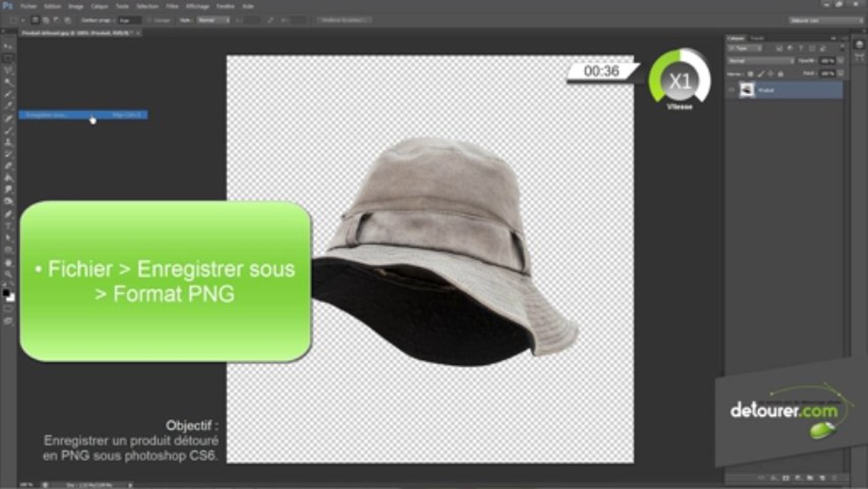The image size is (868, 489).
Task: Select the Eraser tool
Action: coord(9,166)
